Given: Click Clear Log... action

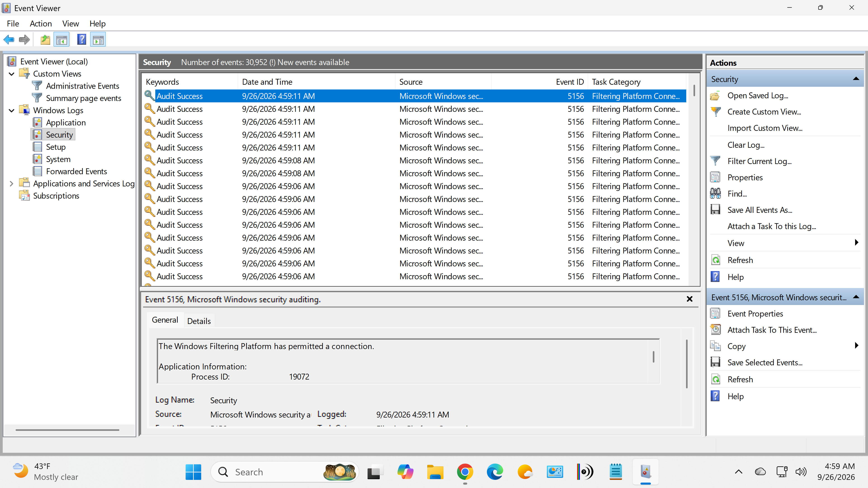Looking at the screenshot, I should click(x=746, y=145).
